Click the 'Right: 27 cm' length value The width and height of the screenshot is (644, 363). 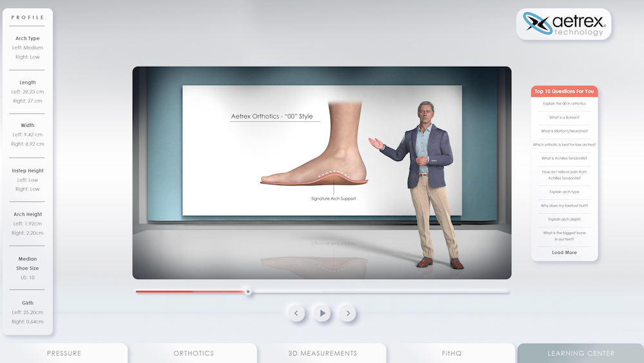28,101
